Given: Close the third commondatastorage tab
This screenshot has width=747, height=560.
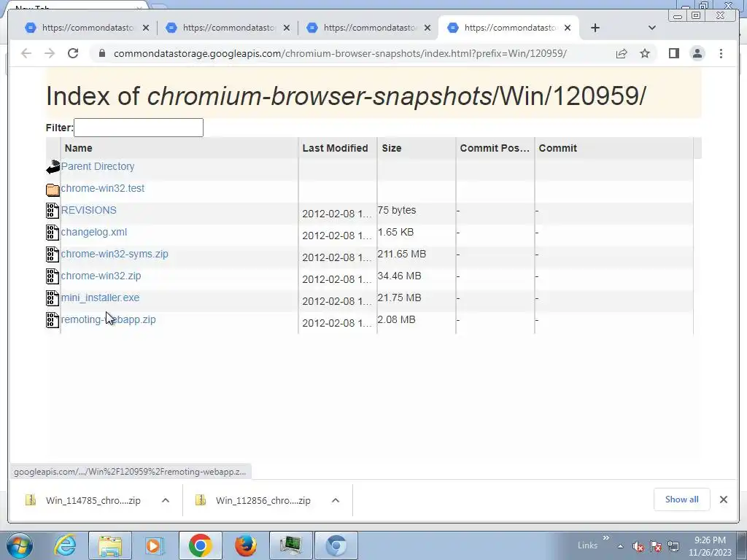Looking at the screenshot, I should 427,28.
